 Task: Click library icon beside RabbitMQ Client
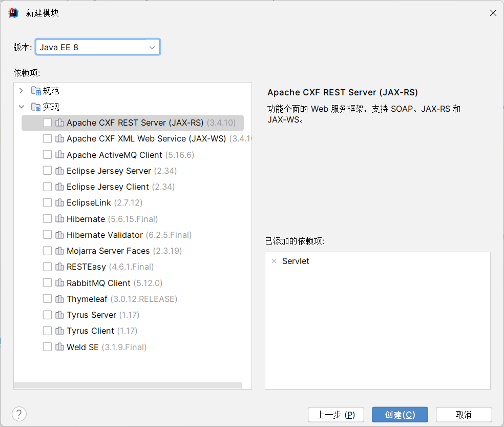60,283
